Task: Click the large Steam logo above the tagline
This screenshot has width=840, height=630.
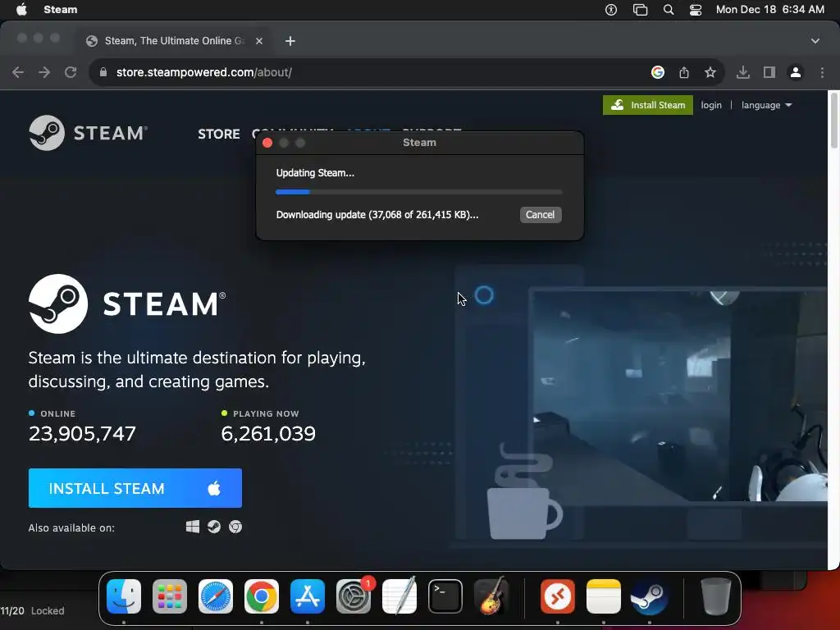Action: (127, 304)
